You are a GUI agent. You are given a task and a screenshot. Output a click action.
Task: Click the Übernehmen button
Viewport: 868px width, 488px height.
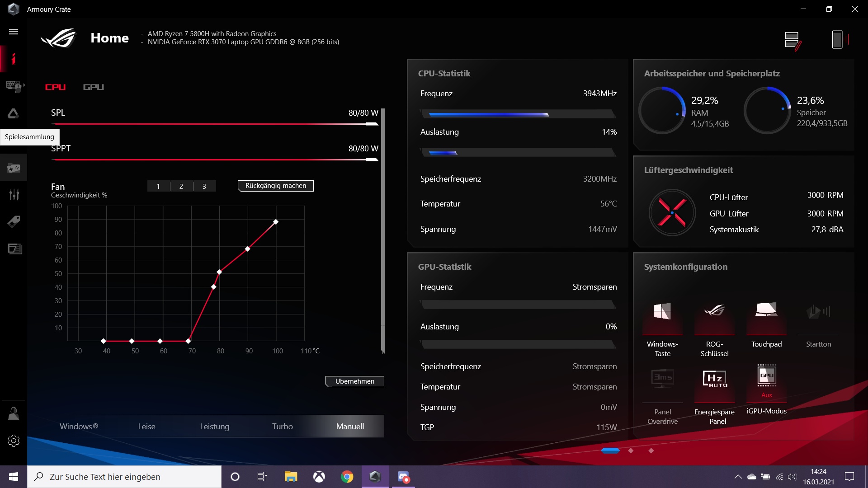355,381
